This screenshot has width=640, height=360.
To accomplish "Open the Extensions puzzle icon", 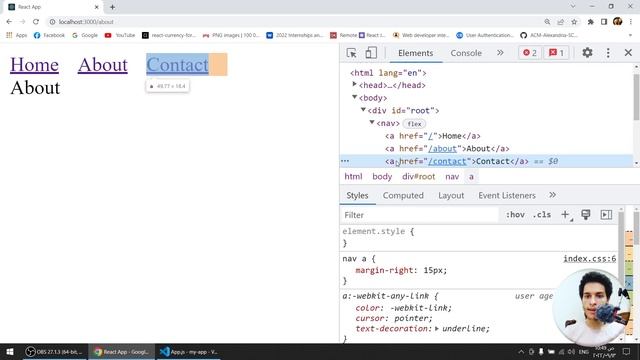I will [x=590, y=22].
